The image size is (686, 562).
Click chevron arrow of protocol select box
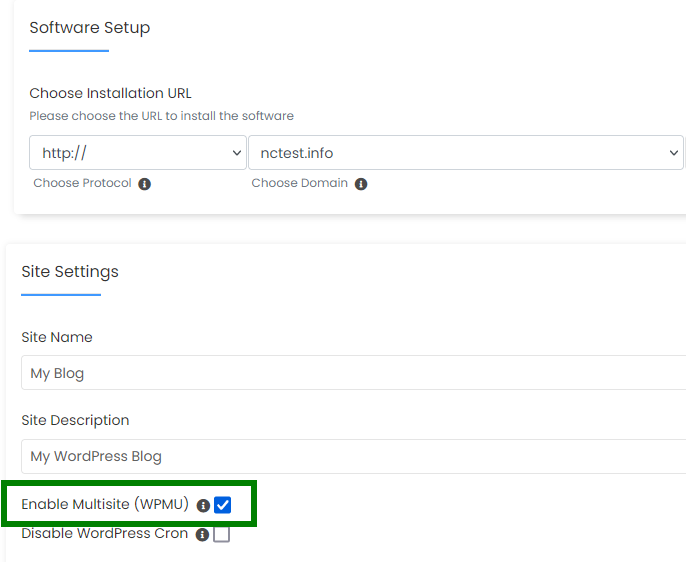(237, 153)
